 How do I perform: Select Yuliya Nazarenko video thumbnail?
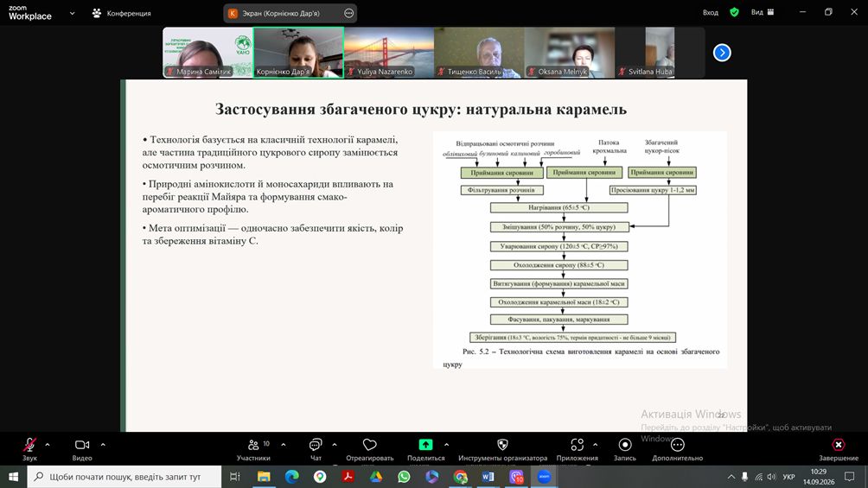point(388,53)
